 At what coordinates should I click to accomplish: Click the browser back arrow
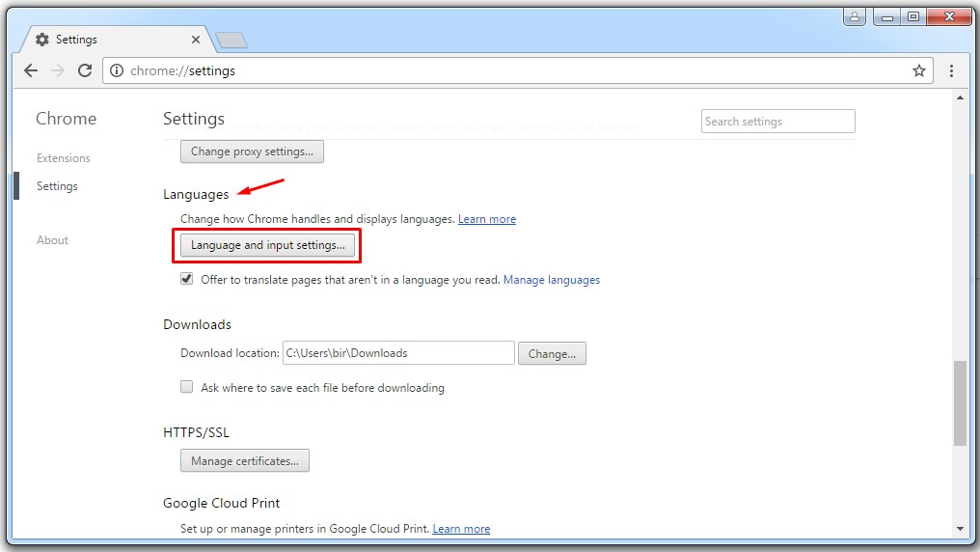click(31, 70)
